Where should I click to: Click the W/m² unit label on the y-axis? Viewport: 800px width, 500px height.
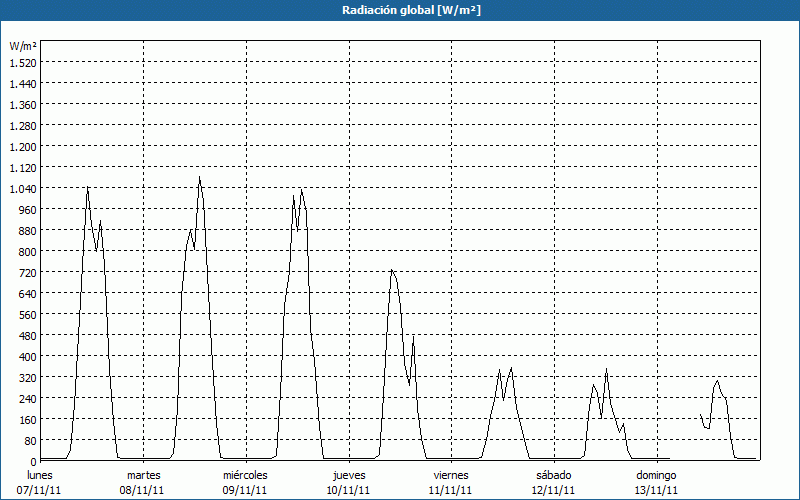(x=23, y=46)
